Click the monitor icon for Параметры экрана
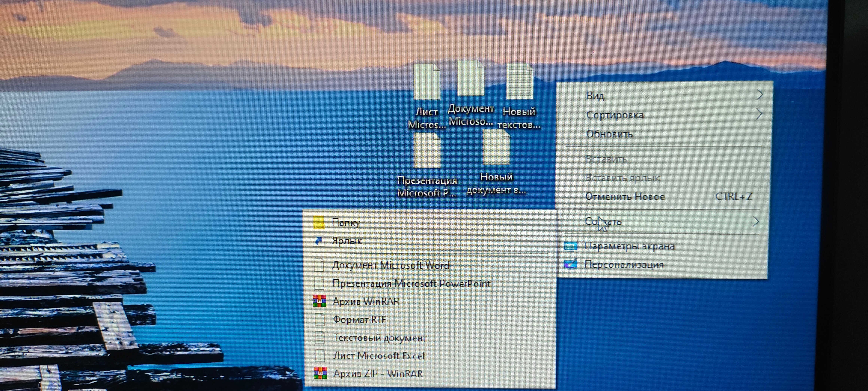868x391 pixels. (x=570, y=246)
